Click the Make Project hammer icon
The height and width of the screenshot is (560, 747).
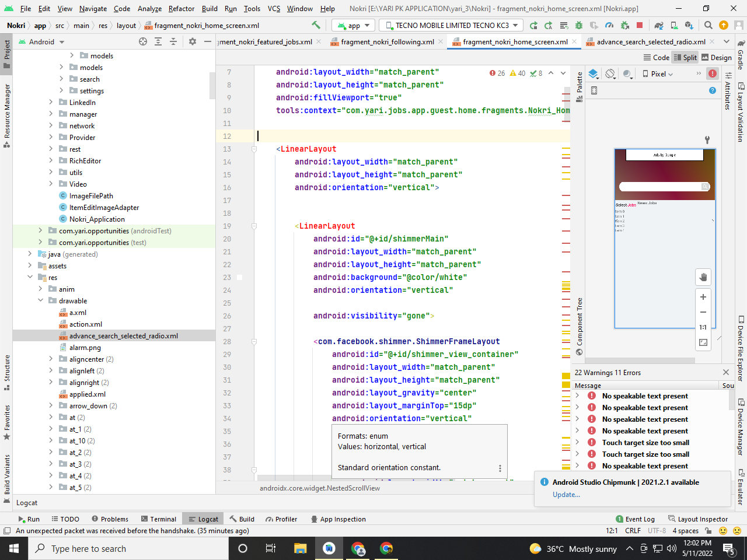[x=316, y=25]
